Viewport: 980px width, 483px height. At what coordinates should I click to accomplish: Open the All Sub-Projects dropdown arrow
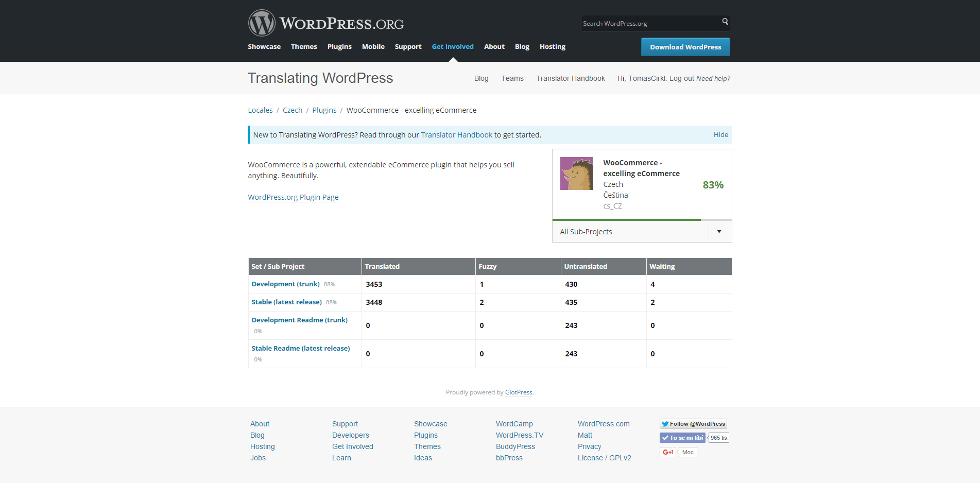coord(719,232)
